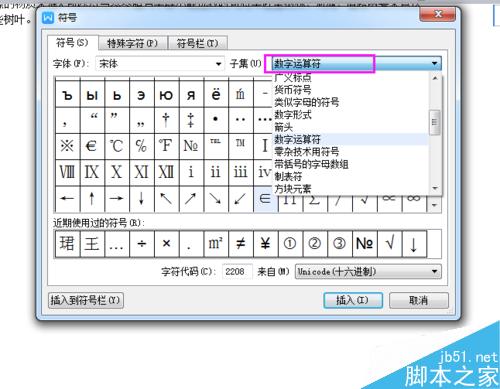Select the → right arrow symbol
The height and width of the screenshot is (389, 500).
pyautogui.click(x=117, y=199)
